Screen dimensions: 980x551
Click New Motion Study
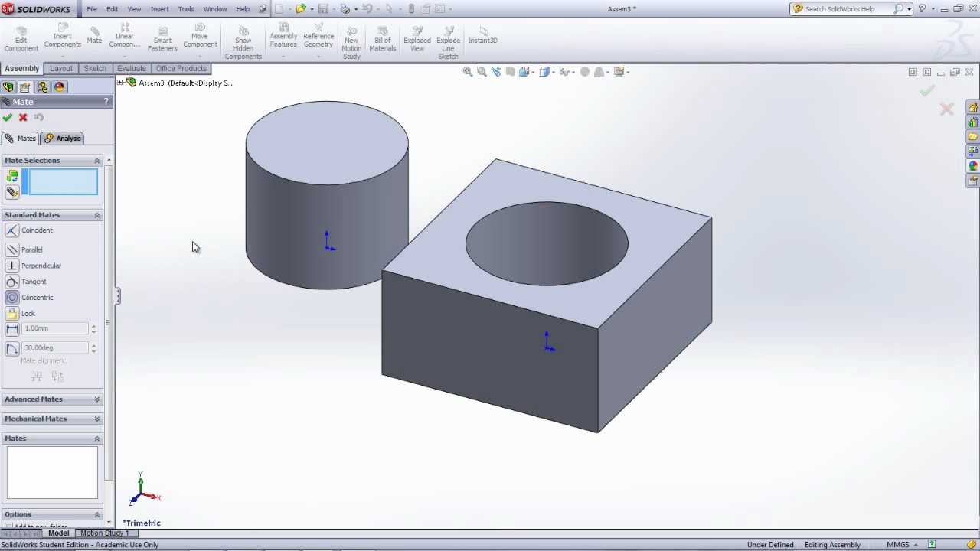351,43
